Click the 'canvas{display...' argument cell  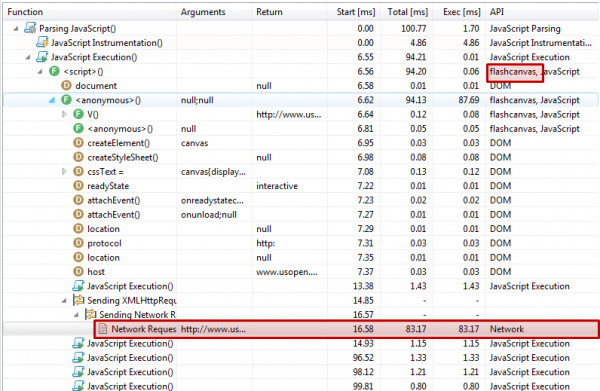coord(213,172)
